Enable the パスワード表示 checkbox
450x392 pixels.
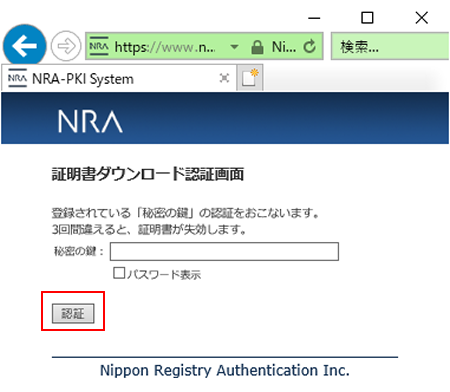[119, 273]
